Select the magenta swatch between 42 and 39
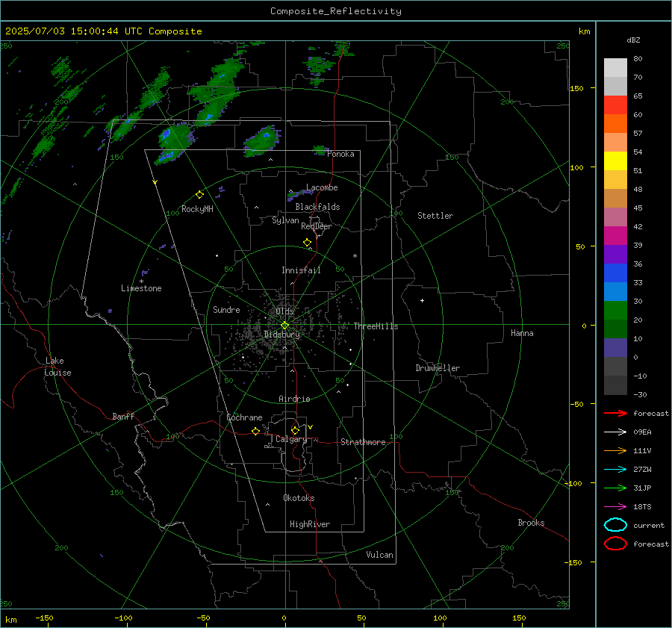The width and height of the screenshot is (672, 628). pos(615,235)
